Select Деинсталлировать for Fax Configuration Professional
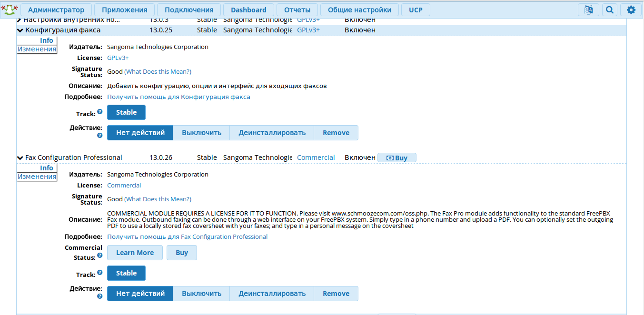This screenshot has height=315, width=644. [272, 294]
